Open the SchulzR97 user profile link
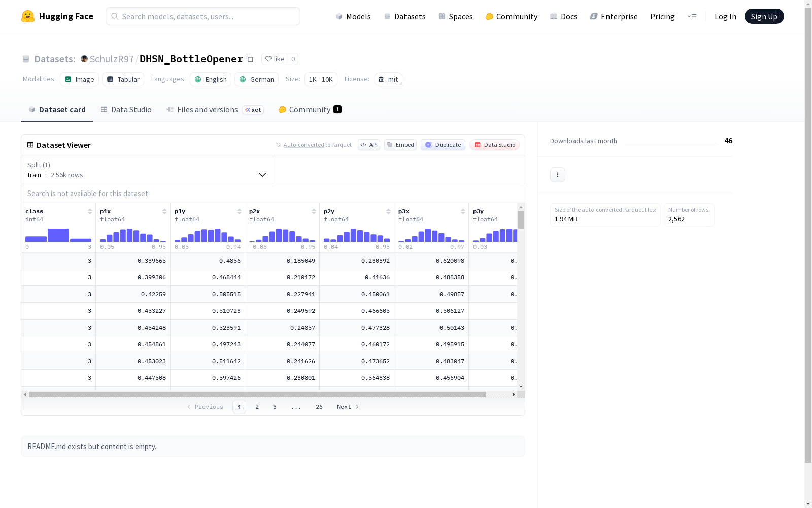This screenshot has height=508, width=812. [112, 59]
